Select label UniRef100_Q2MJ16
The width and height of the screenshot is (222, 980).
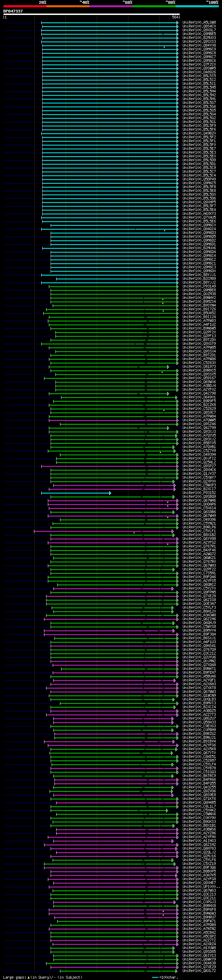click(x=199, y=856)
